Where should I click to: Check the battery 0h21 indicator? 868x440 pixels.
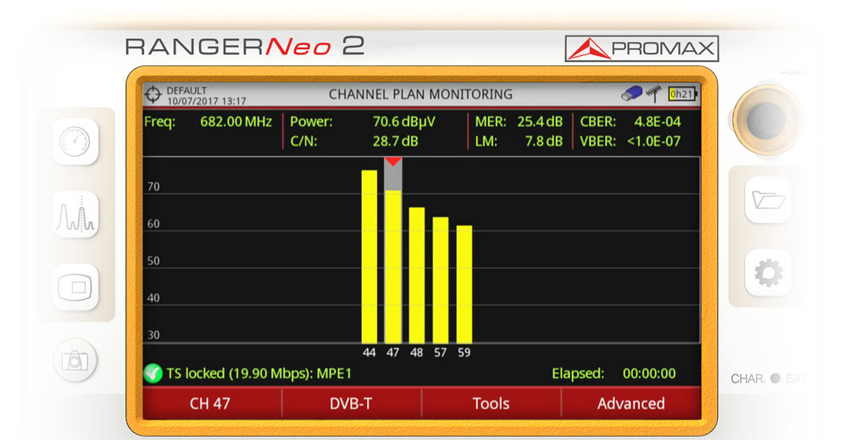(x=682, y=94)
